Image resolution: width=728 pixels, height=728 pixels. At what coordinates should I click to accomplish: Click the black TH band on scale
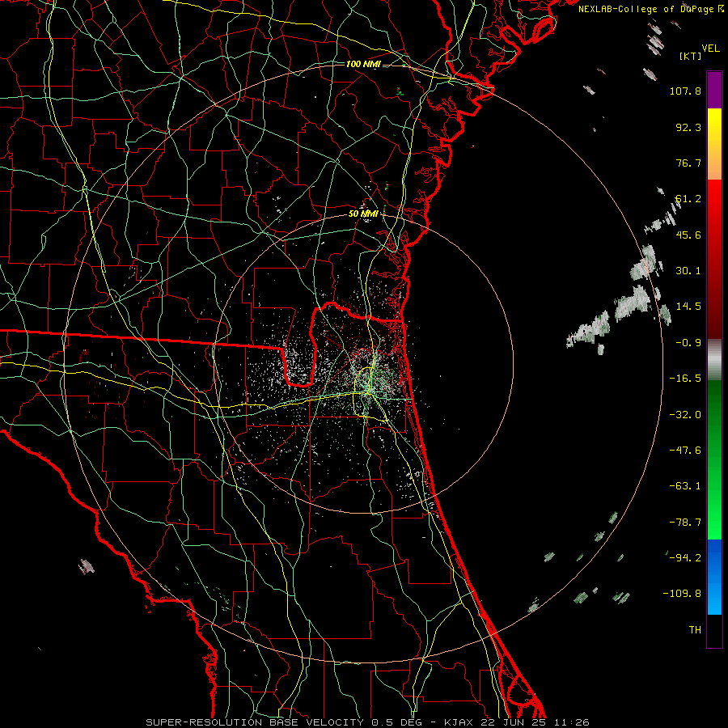coord(714,631)
